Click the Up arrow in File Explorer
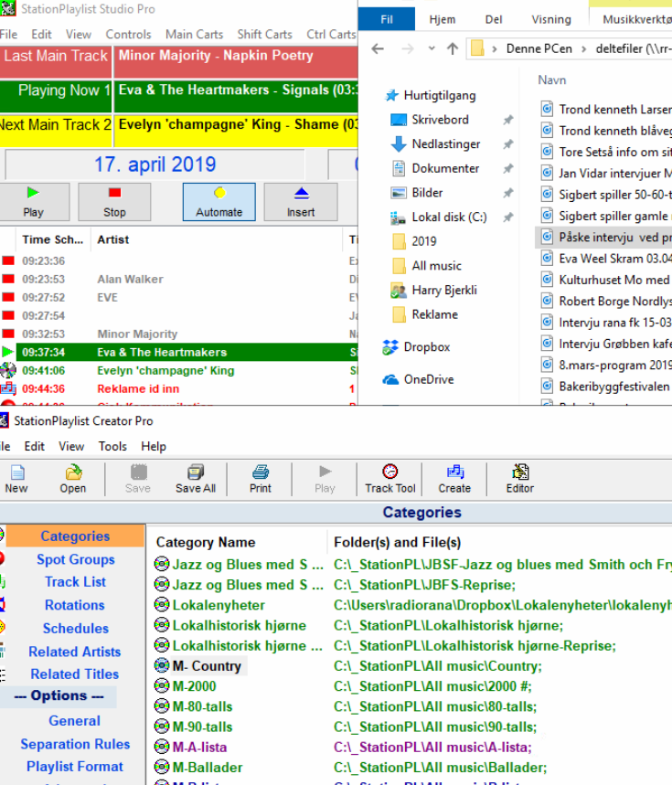This screenshot has width=672, height=785. 453,48
